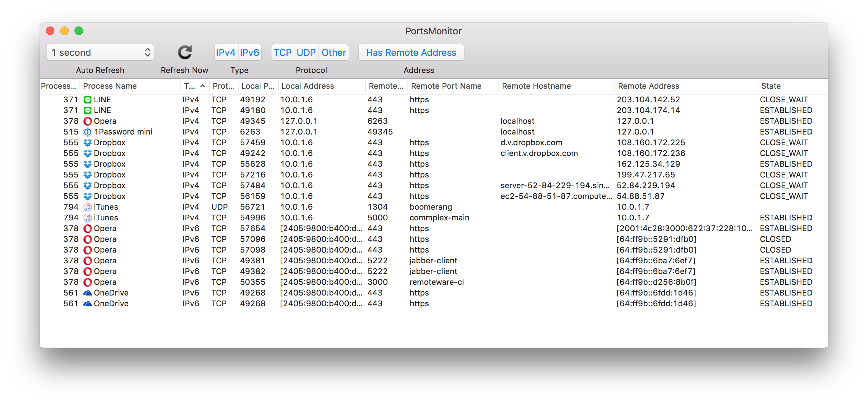Click Dropbox icon in row with port 56159
The image size is (868, 405).
click(88, 196)
